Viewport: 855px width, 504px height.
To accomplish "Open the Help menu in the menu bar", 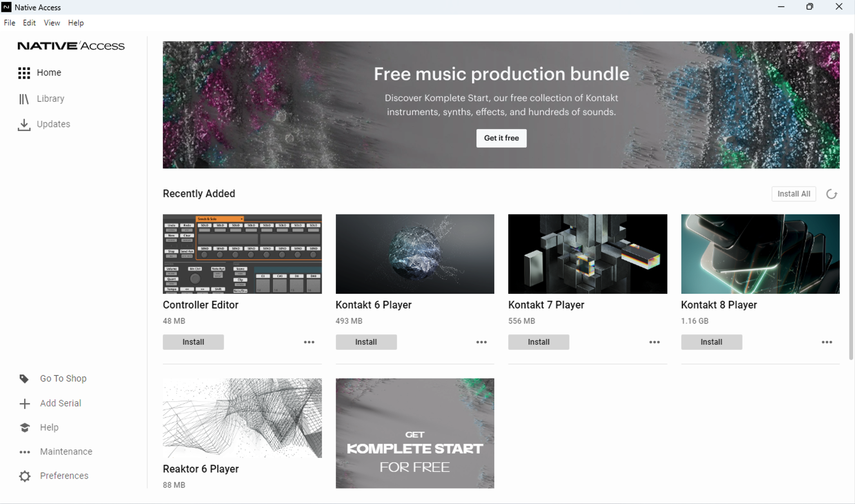I will click(x=76, y=23).
